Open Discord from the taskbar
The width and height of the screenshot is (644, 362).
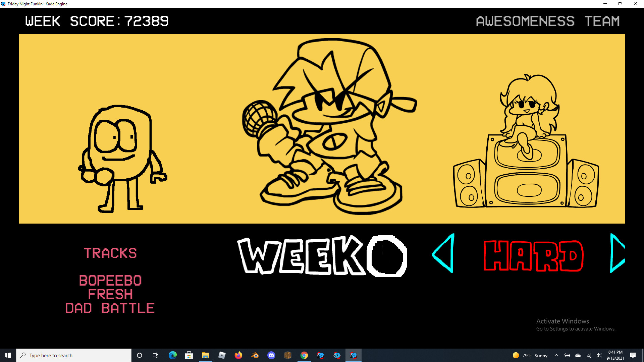tap(271, 355)
